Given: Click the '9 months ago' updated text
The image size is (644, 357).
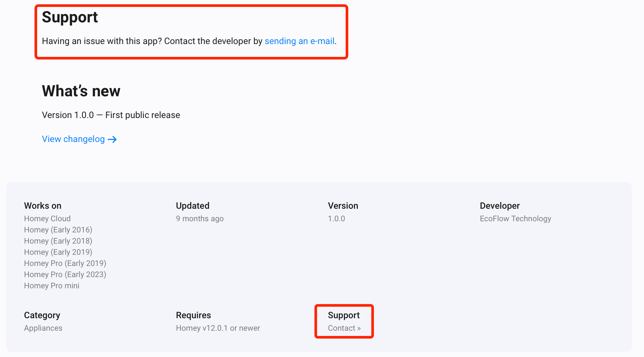Looking at the screenshot, I should tap(199, 219).
